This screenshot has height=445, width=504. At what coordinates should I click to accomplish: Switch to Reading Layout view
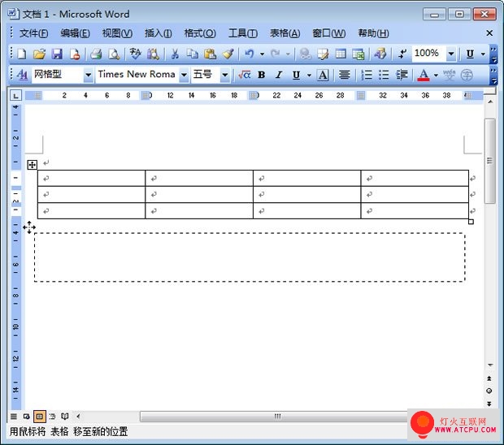[x=65, y=417]
